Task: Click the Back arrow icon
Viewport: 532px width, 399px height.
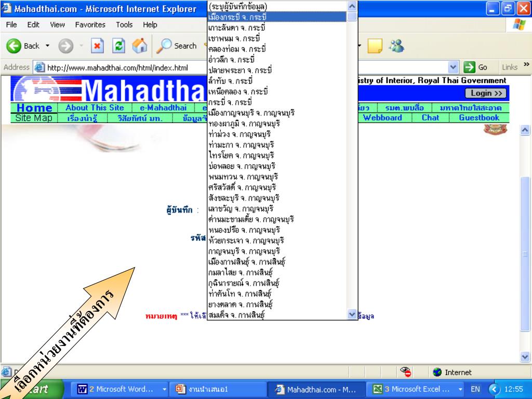Action: pyautogui.click(x=14, y=46)
